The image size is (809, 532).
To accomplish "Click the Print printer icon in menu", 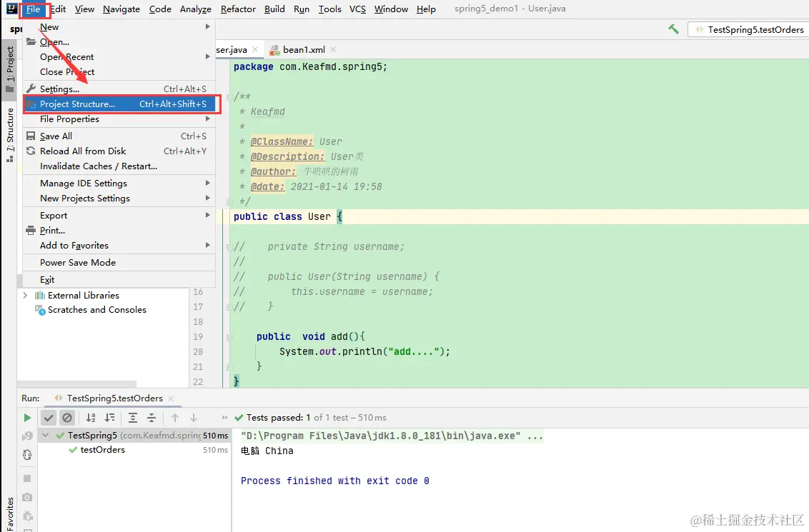I will point(31,231).
